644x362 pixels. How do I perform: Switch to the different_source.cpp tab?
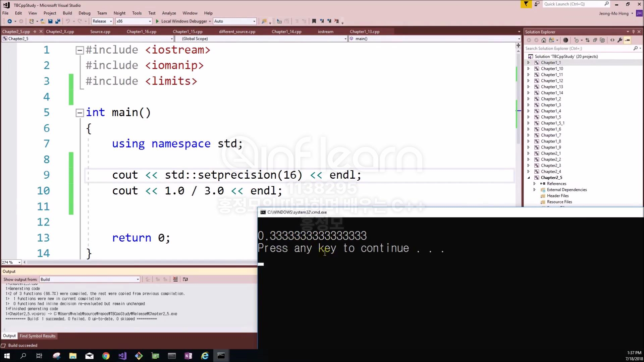[x=237, y=32]
